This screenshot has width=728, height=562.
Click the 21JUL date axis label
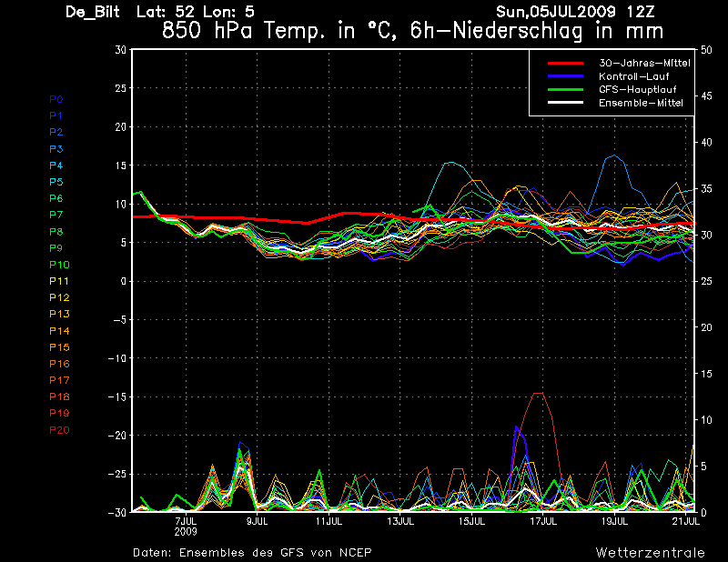[x=686, y=521]
